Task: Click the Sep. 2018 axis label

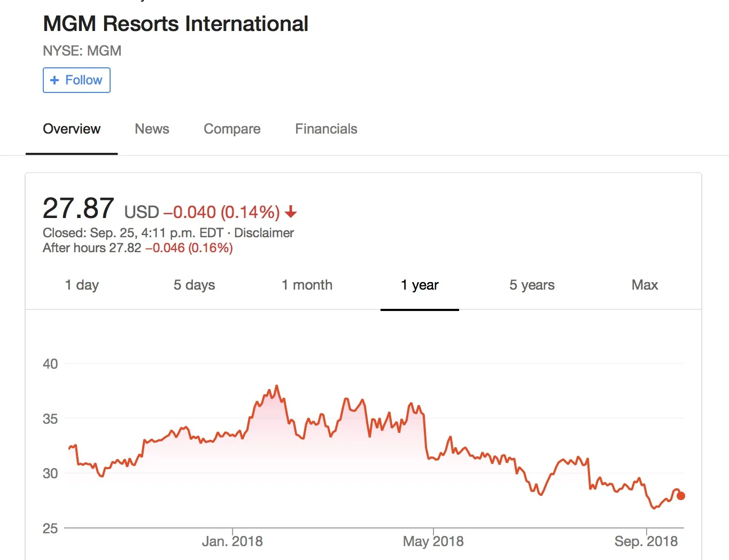Action: pyautogui.click(x=646, y=541)
